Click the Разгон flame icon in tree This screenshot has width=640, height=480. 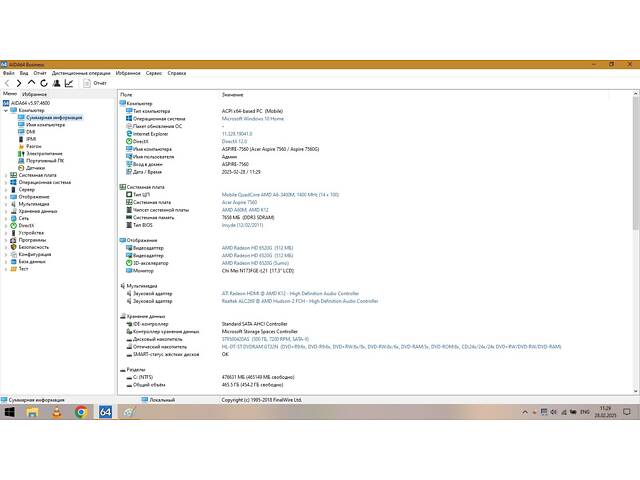[x=21, y=147]
